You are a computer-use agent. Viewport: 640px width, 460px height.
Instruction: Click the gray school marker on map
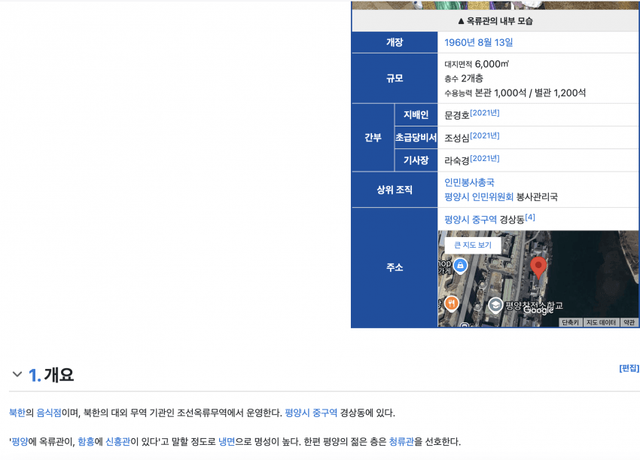coord(495,304)
